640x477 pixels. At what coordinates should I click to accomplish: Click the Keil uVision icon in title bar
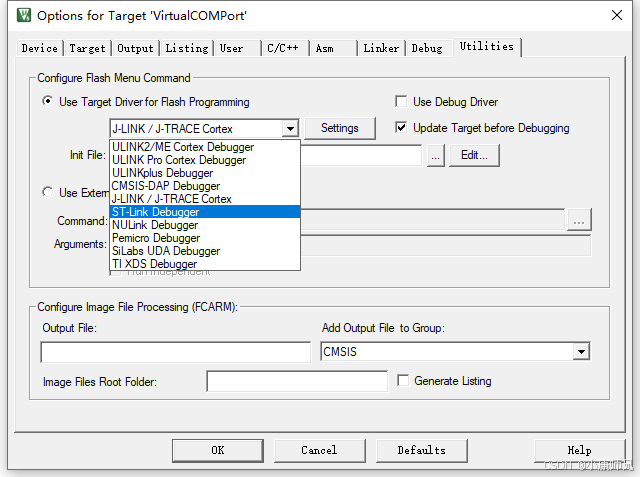point(24,16)
